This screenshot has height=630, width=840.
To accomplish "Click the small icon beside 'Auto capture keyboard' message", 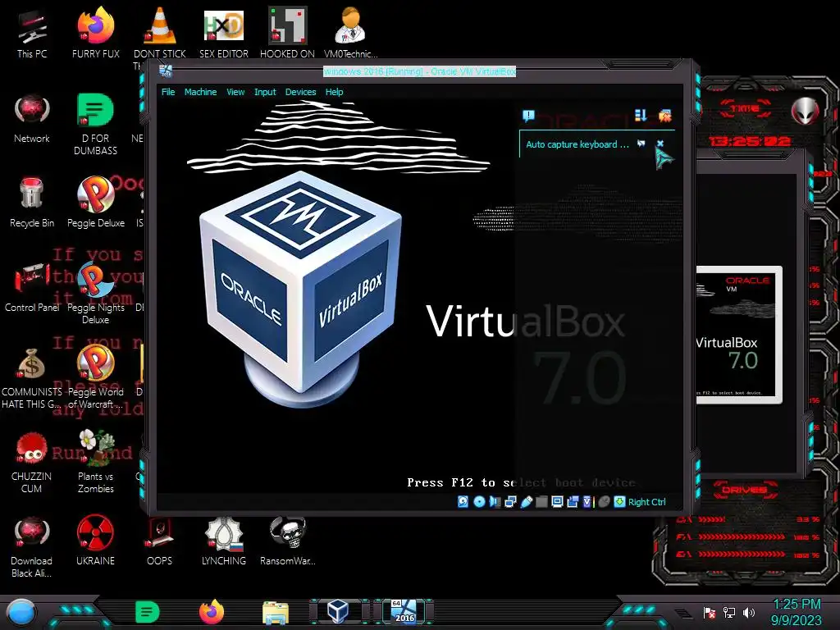I will point(641,144).
